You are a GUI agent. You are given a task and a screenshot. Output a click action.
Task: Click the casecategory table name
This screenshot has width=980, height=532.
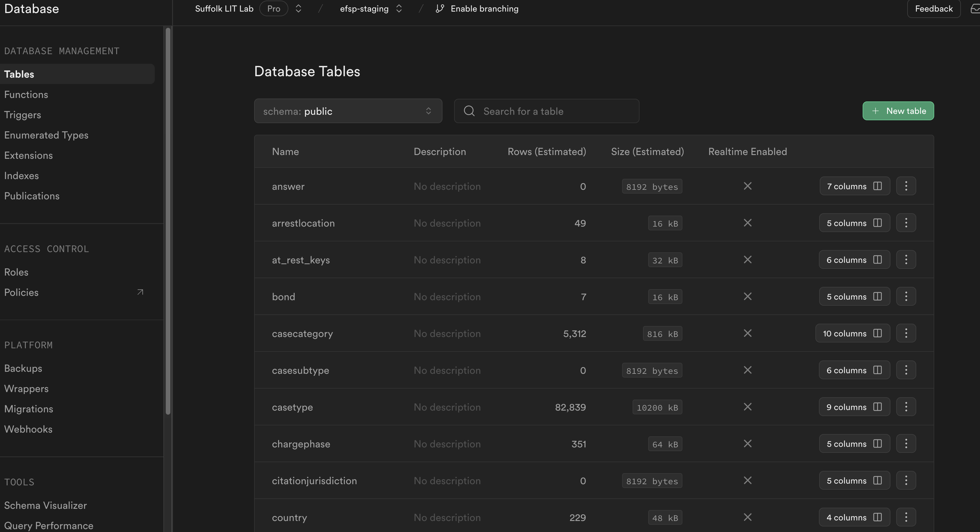coord(302,334)
